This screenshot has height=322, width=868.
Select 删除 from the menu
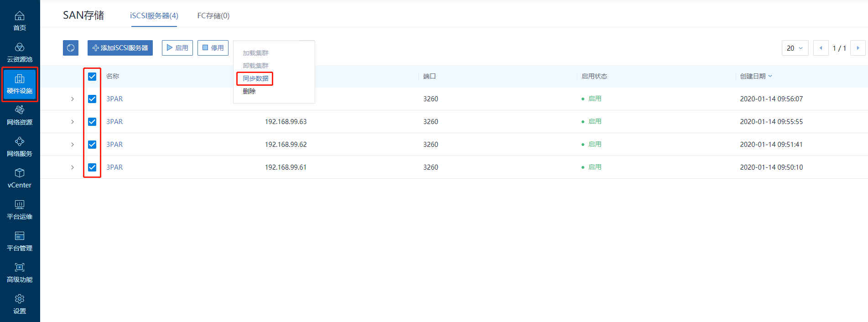(249, 91)
